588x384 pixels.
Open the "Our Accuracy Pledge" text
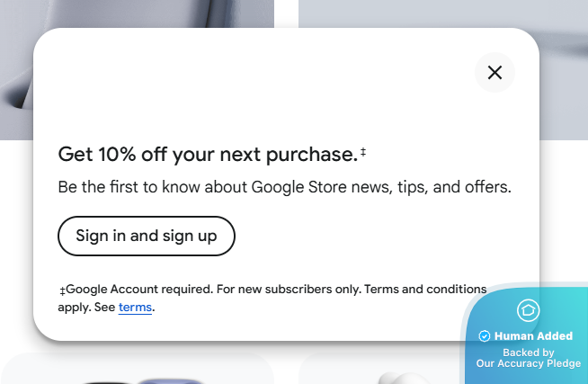coord(528,364)
